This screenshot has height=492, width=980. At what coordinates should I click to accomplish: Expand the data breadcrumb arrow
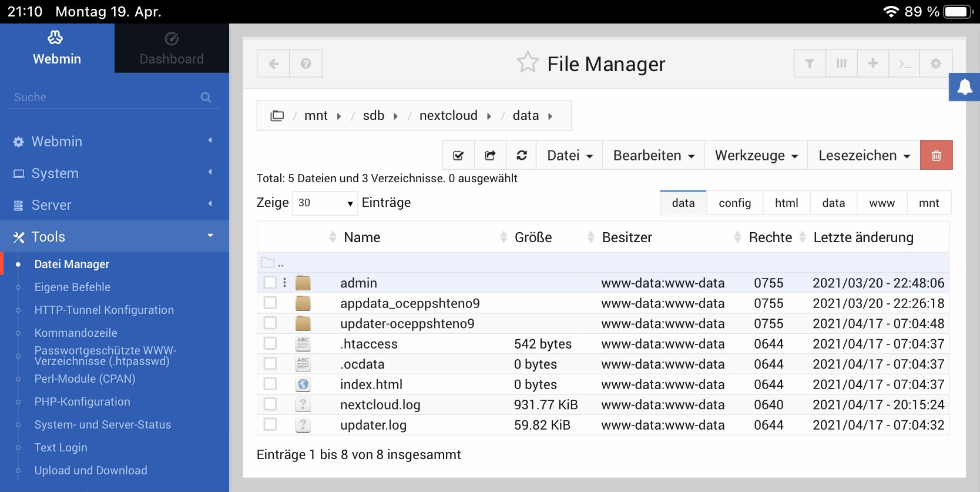point(551,116)
